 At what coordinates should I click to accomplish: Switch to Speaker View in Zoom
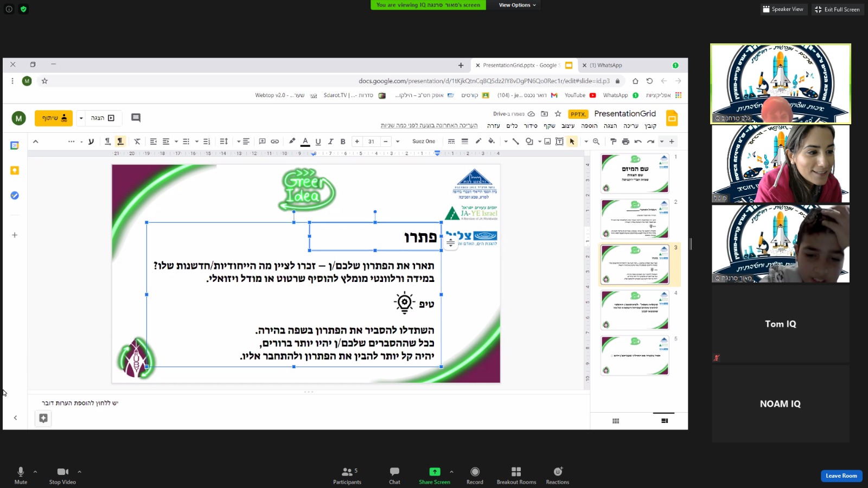(x=783, y=9)
